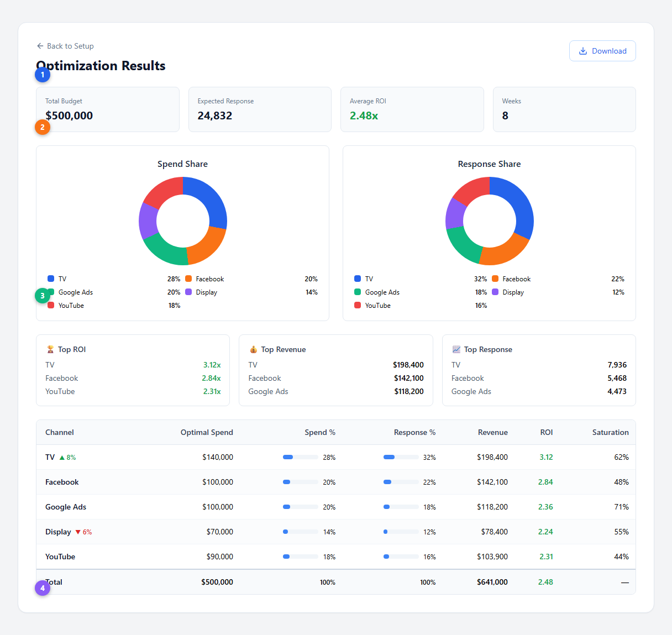Click the Top Response value 7,936
Viewport: 672px width, 635px height.
click(x=617, y=365)
